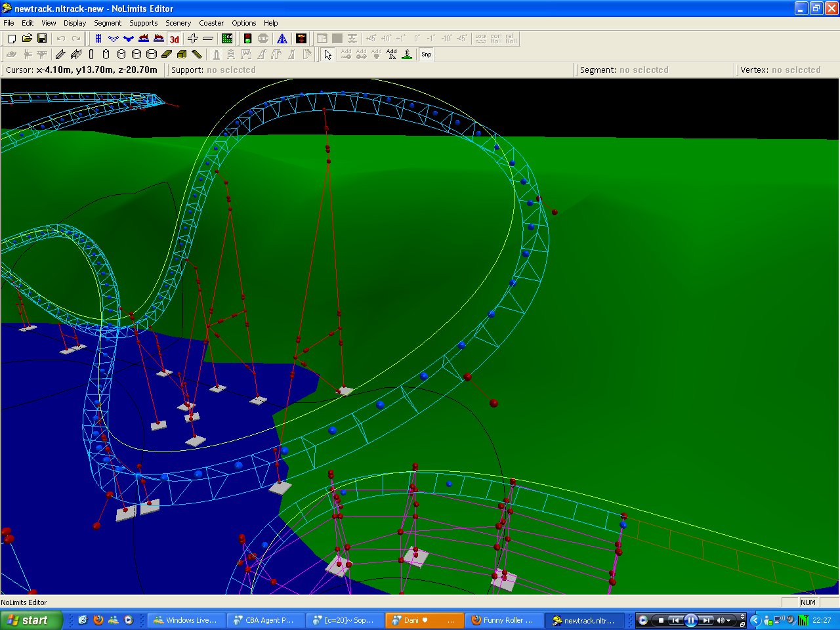This screenshot has width=840, height=630.
Task: Click the black and orange coaster train icon
Action: coord(301,39)
